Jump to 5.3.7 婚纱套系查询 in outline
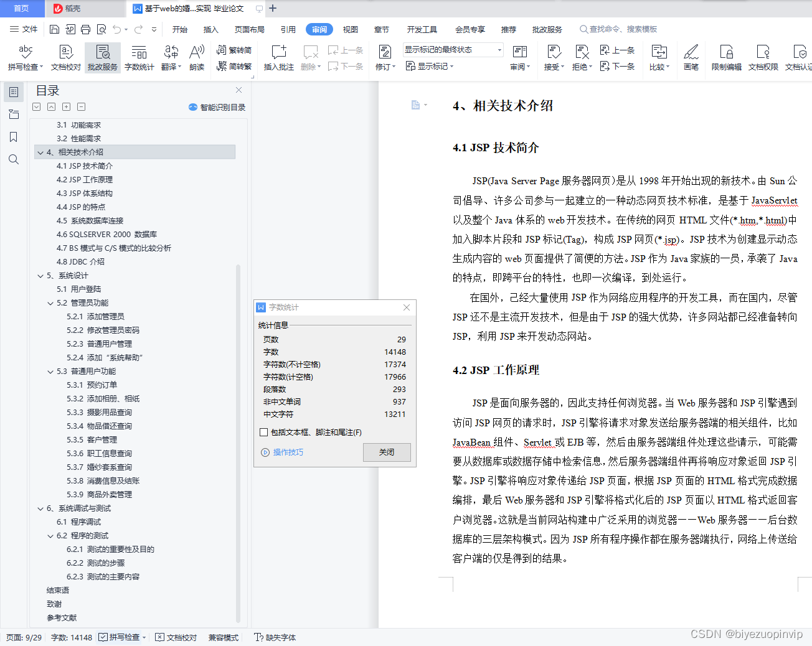The width and height of the screenshot is (812, 646). click(99, 467)
